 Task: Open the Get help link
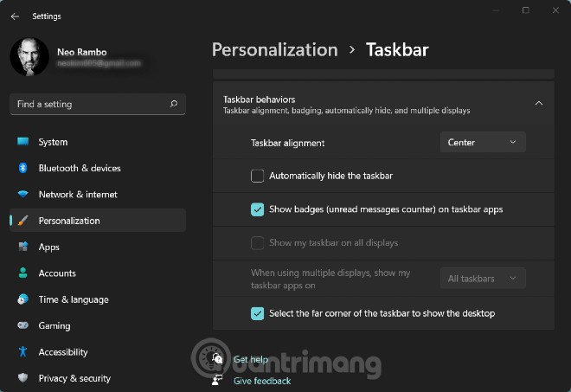tap(251, 359)
